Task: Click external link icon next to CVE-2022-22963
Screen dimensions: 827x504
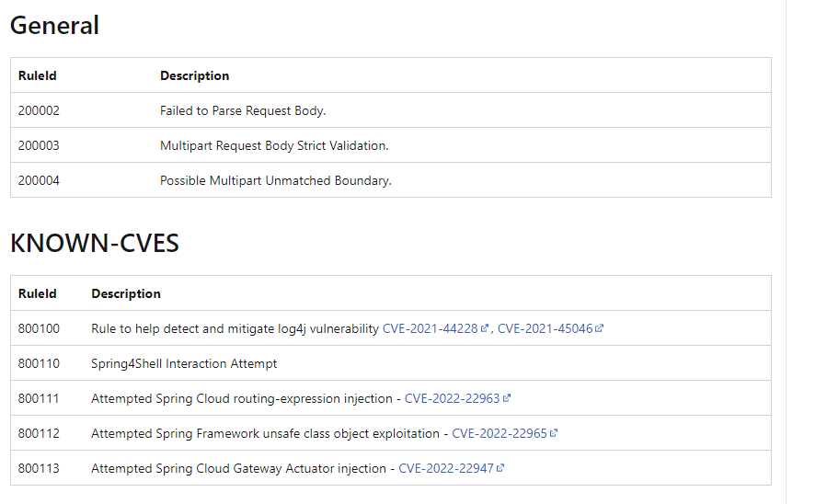Action: [507, 399]
